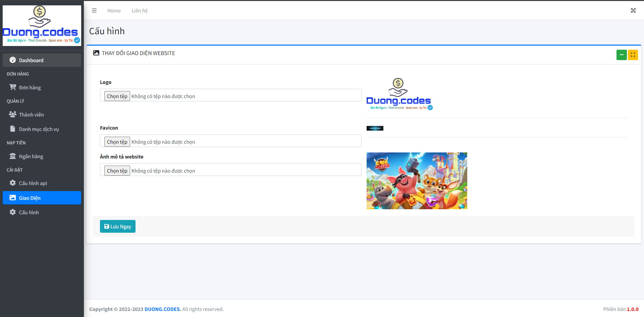This screenshot has width=644, height=317.
Task: Click the Coin Master preview image
Action: (x=417, y=181)
